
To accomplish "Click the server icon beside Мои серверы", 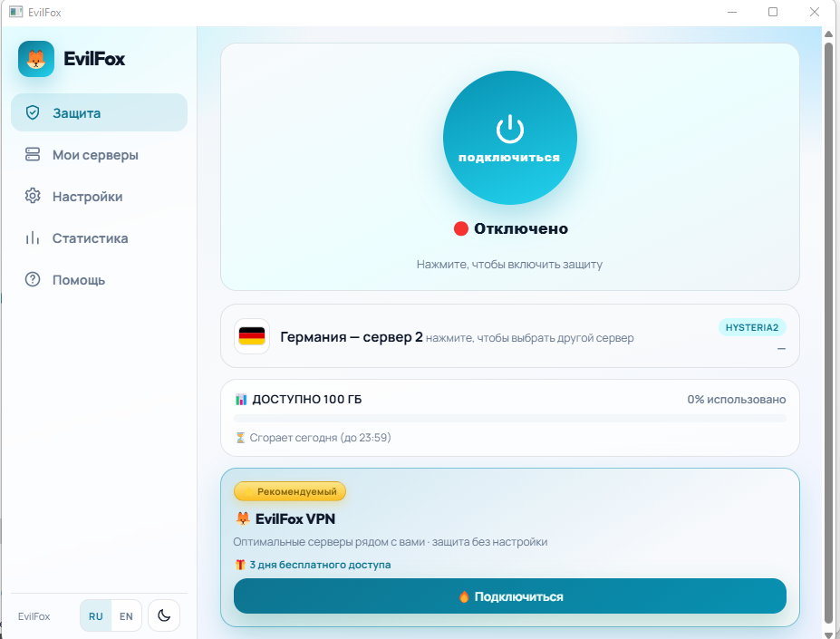I will point(33,154).
